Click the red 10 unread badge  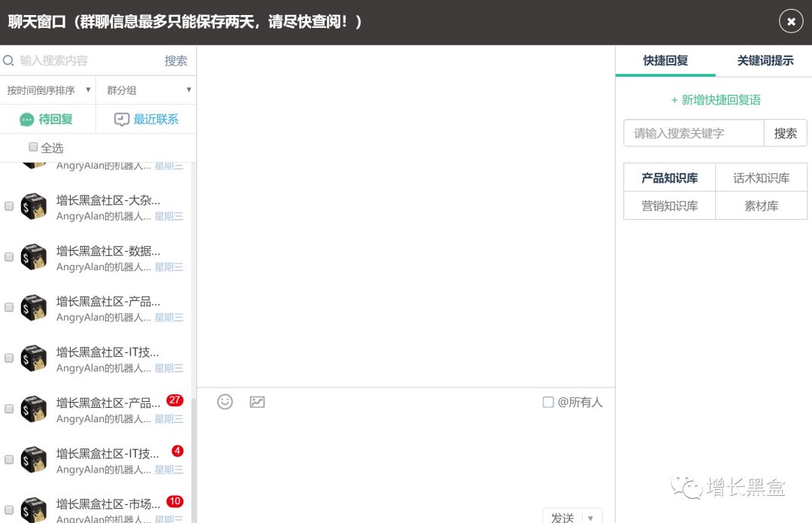[174, 501]
